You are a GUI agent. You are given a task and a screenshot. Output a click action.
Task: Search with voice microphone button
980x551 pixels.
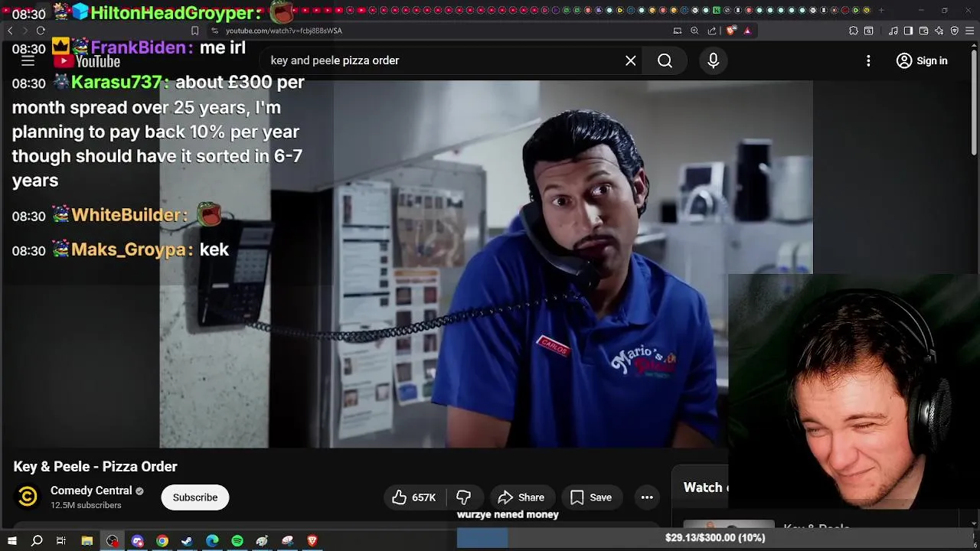tap(713, 60)
